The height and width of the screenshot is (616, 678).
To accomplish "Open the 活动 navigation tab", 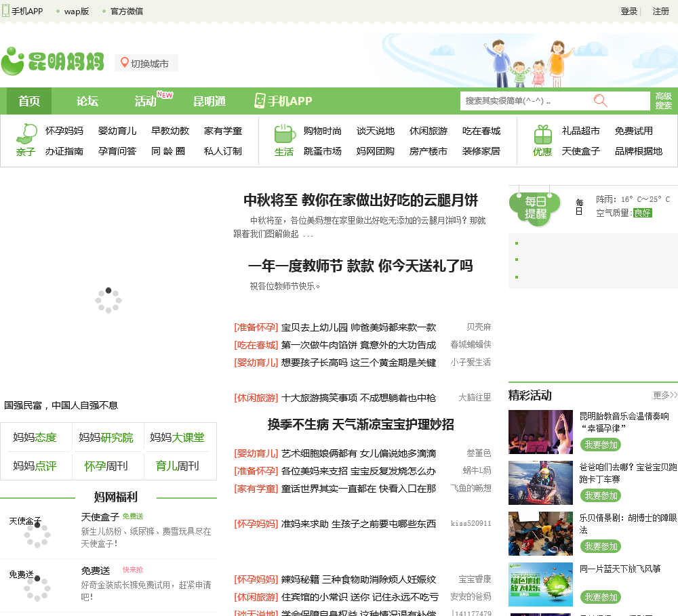I will [x=145, y=101].
